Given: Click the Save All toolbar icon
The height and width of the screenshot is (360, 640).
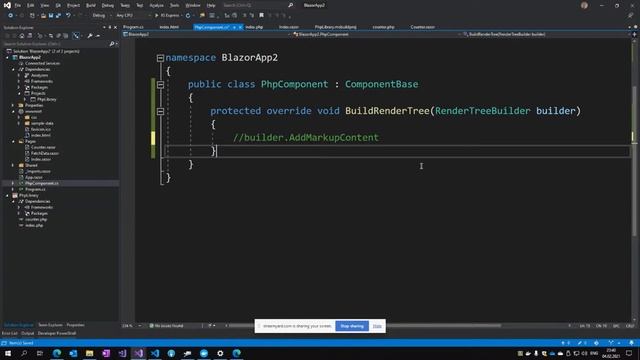Looking at the screenshot, I should tap(58, 16).
